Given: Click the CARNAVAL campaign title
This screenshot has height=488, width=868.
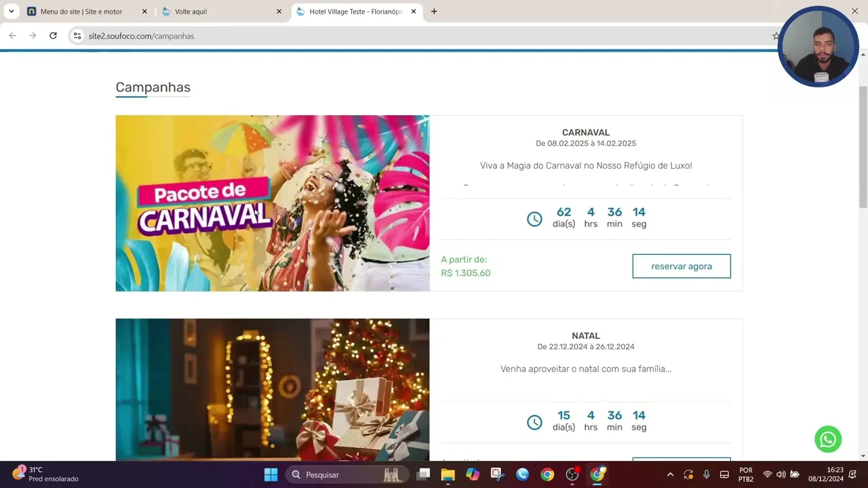Looking at the screenshot, I should point(586,132).
